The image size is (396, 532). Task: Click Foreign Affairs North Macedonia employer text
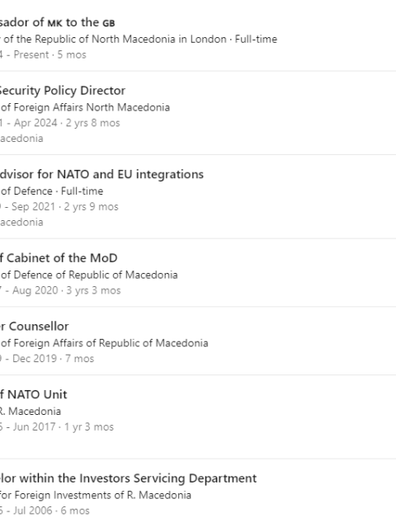click(85, 107)
